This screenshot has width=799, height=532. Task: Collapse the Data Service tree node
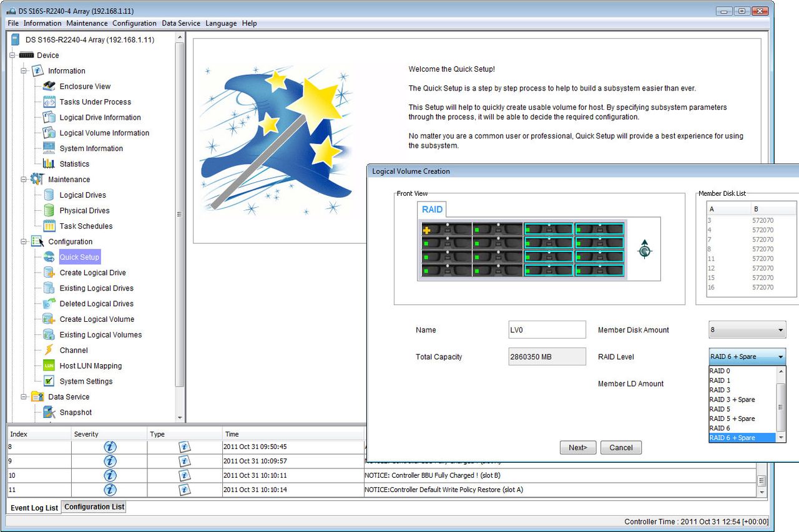(x=24, y=397)
